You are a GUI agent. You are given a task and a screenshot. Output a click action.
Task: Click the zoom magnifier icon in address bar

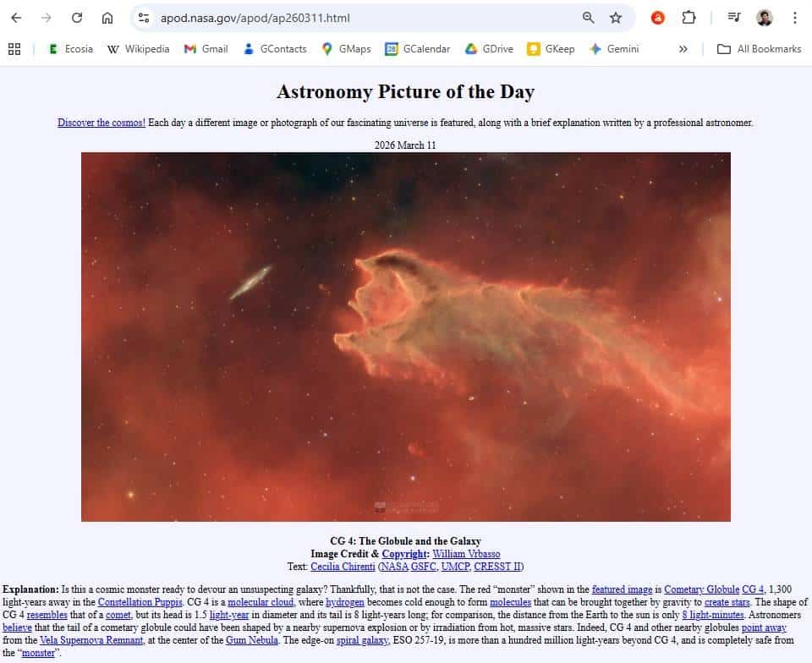pos(588,18)
